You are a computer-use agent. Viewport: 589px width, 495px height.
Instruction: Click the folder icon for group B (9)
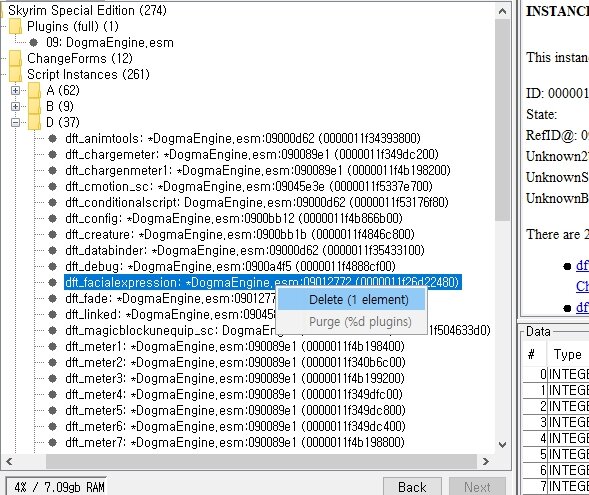35,106
